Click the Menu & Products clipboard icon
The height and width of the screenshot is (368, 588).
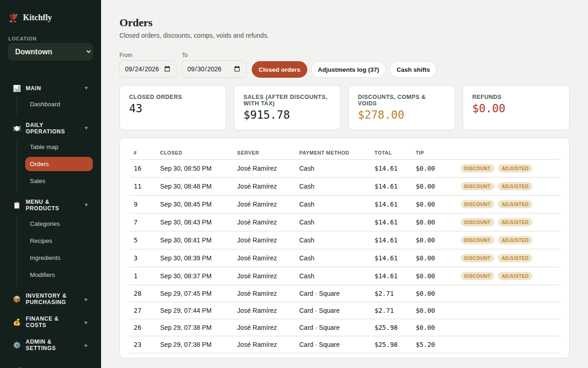[x=17, y=205]
